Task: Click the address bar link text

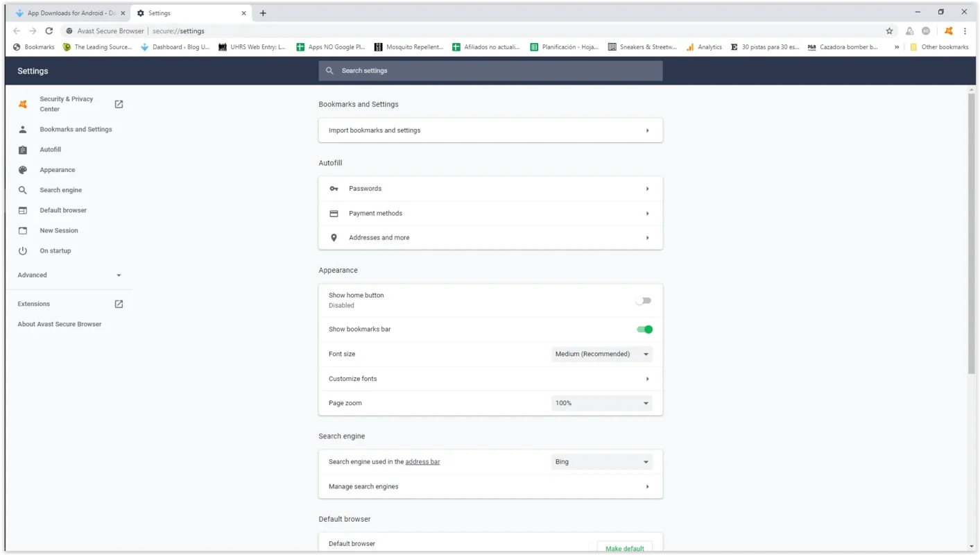Action: click(x=422, y=461)
